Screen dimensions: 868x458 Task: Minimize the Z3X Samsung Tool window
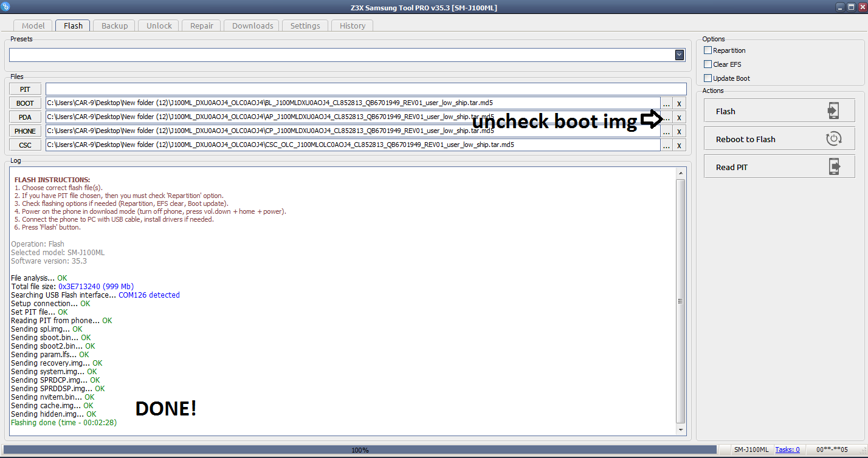tap(840, 7)
